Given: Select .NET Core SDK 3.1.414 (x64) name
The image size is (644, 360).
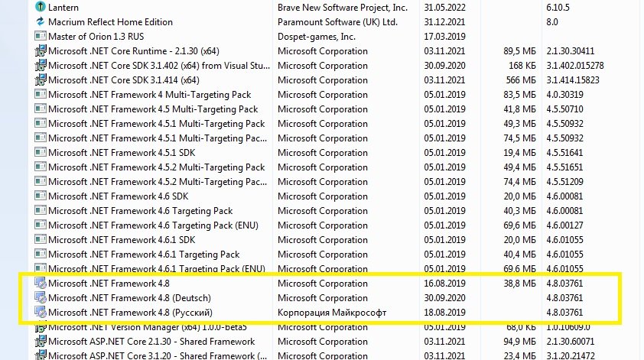Looking at the screenshot, I should tap(124, 80).
